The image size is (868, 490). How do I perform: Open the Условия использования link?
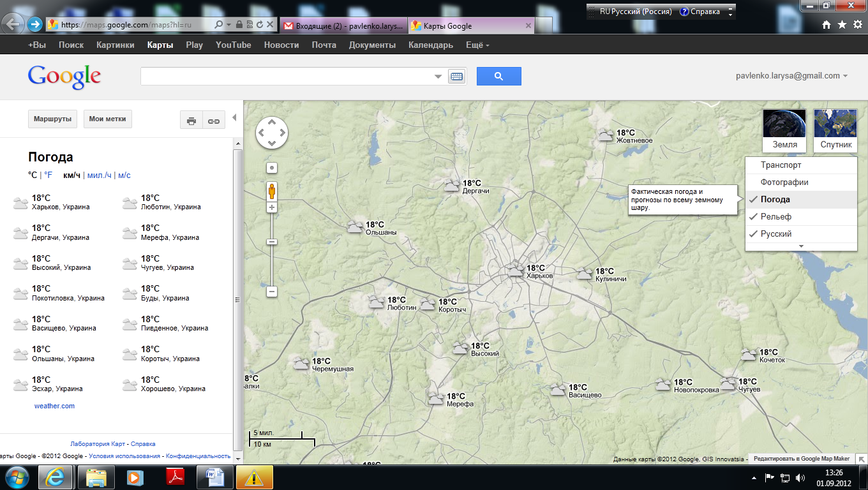[124, 456]
